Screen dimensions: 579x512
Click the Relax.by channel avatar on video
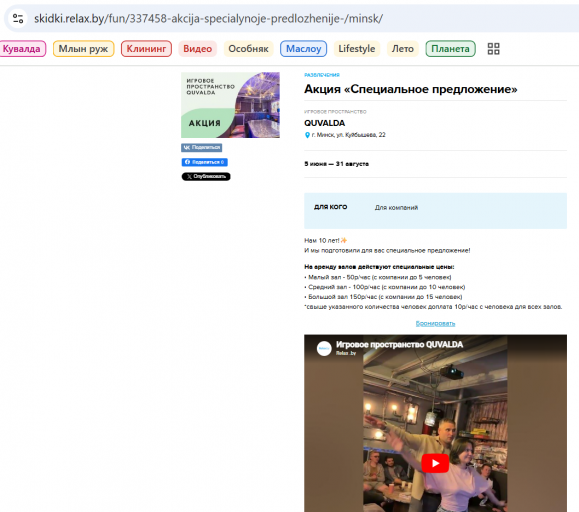[x=324, y=348]
